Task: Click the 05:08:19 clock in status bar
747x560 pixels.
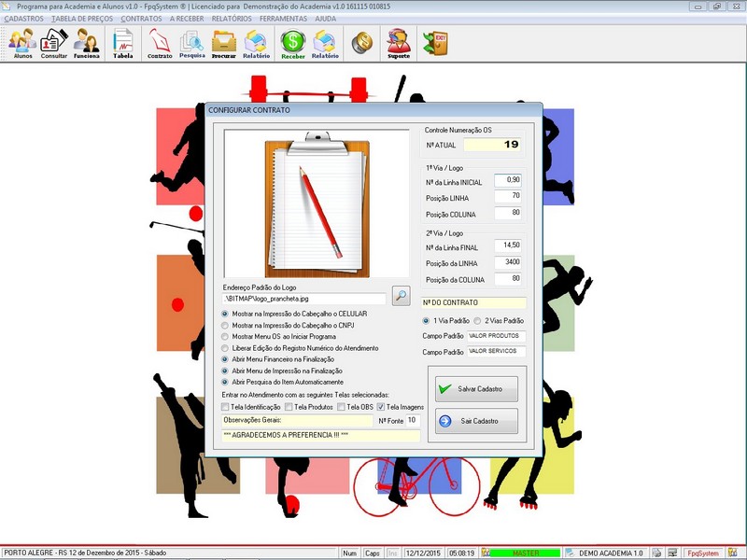Action: coord(461,553)
